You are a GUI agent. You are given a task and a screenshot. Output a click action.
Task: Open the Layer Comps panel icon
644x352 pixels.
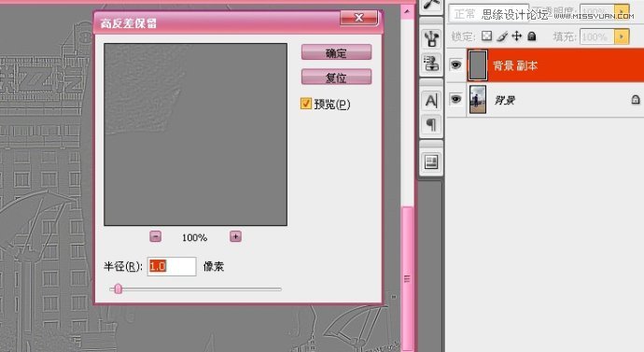tap(431, 162)
